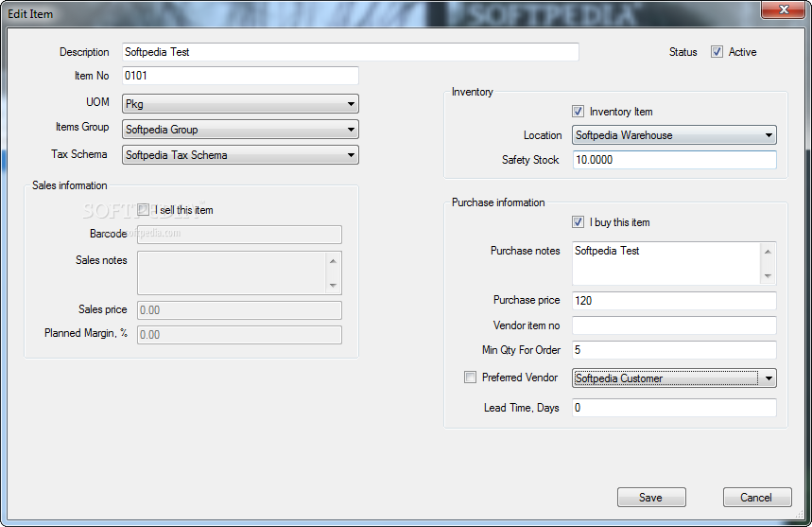Screen dimensions: 812x527
Task: Open the UOM dropdown showing Pkg
Action: click(x=240, y=104)
